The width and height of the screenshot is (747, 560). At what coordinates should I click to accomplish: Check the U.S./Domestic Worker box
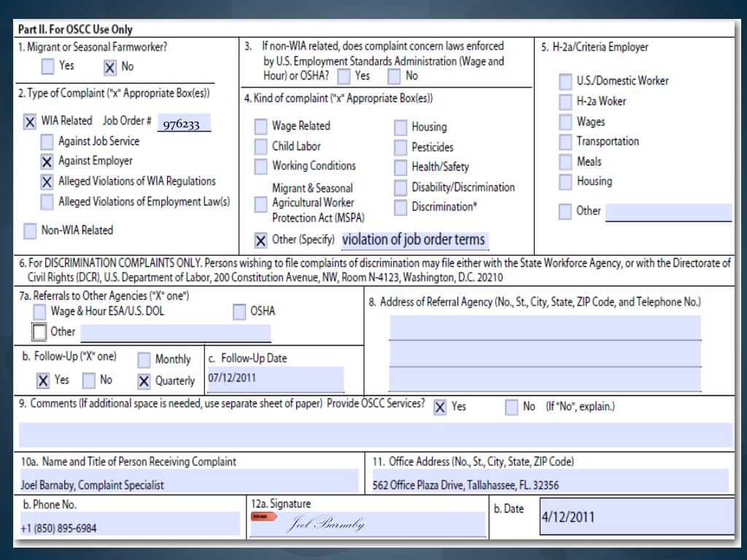(565, 82)
